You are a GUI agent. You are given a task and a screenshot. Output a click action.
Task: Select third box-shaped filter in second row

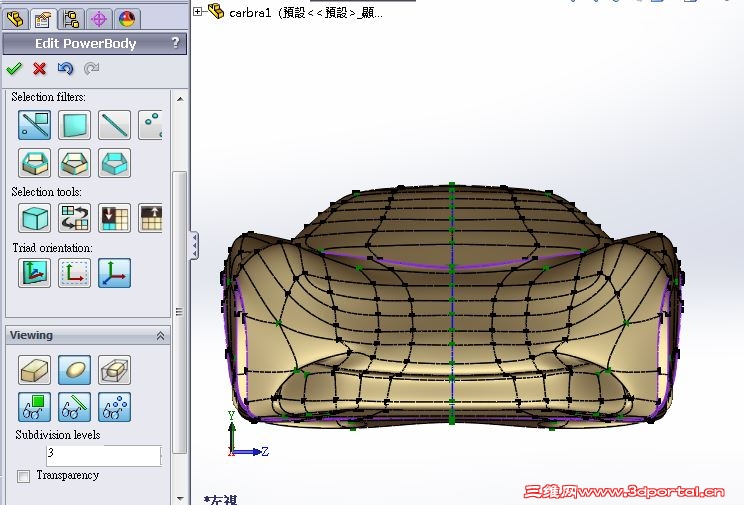coord(114,163)
